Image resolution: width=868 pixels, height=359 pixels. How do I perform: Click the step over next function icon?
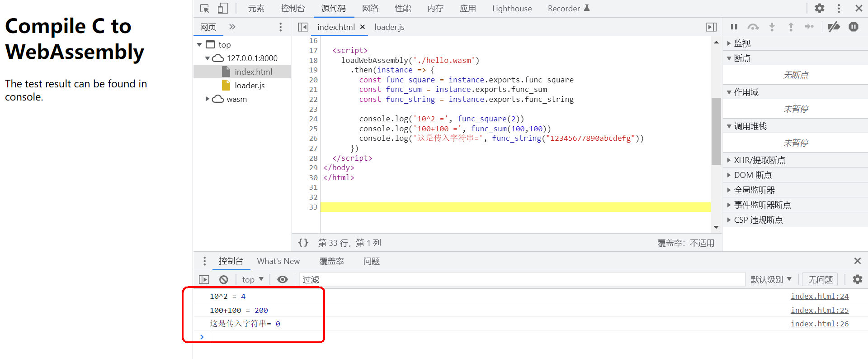tap(753, 27)
